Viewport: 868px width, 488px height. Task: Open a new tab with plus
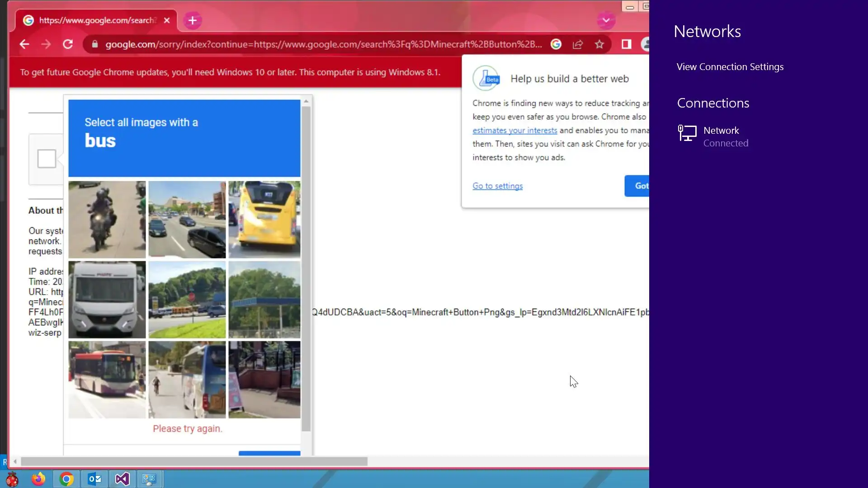(x=193, y=20)
